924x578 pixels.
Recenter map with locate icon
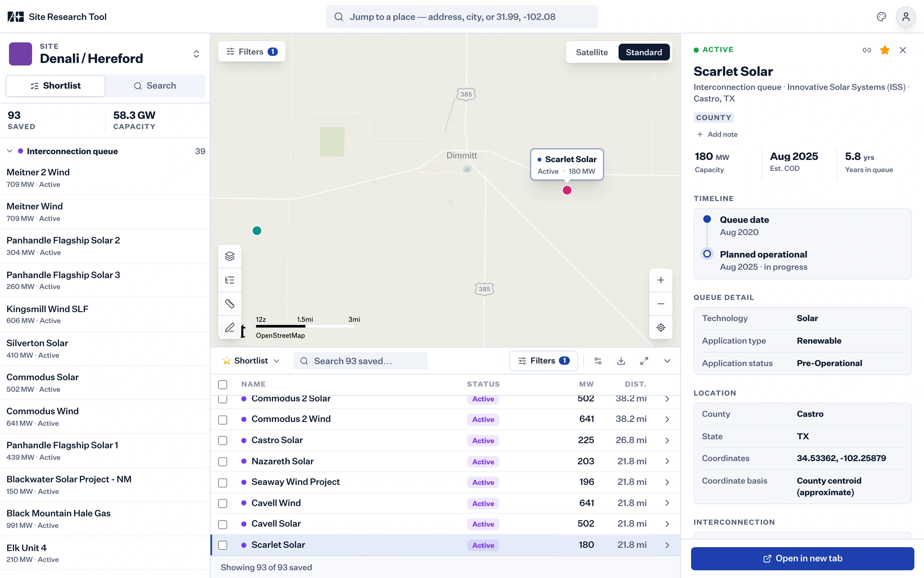[661, 327]
